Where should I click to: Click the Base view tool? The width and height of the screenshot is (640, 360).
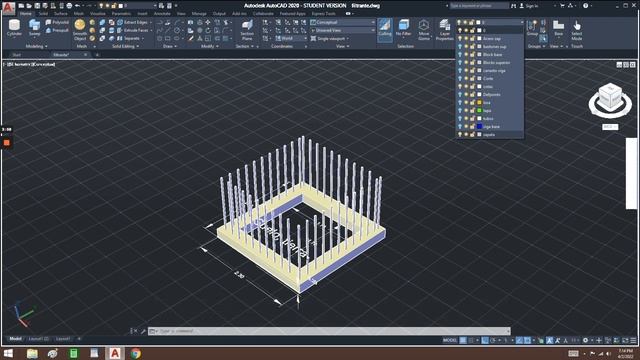click(x=558, y=28)
